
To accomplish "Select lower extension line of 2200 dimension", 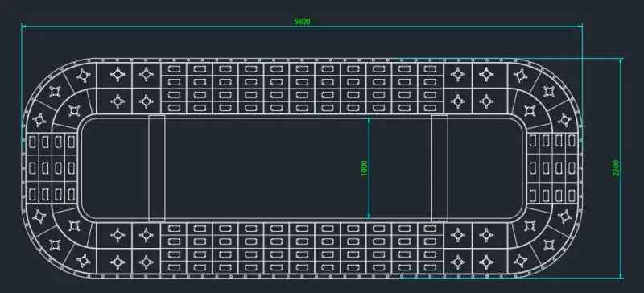I will 514,278.
